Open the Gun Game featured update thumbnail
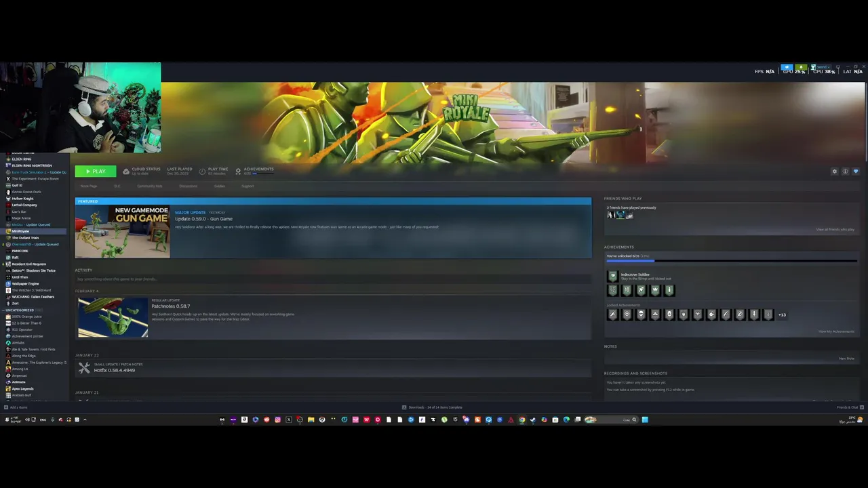The image size is (868, 488). (x=122, y=231)
